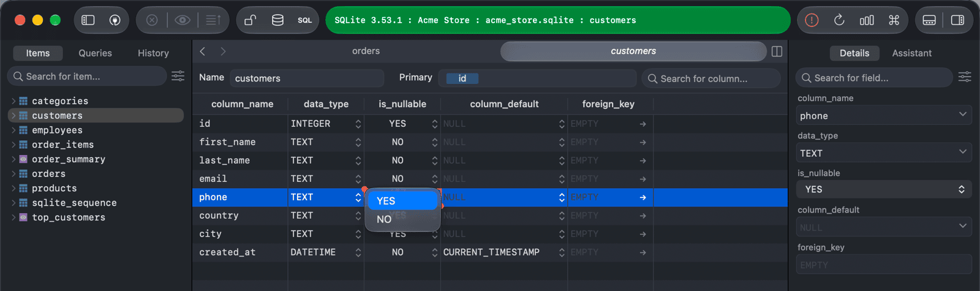Switch to the History tab

coord(153,53)
